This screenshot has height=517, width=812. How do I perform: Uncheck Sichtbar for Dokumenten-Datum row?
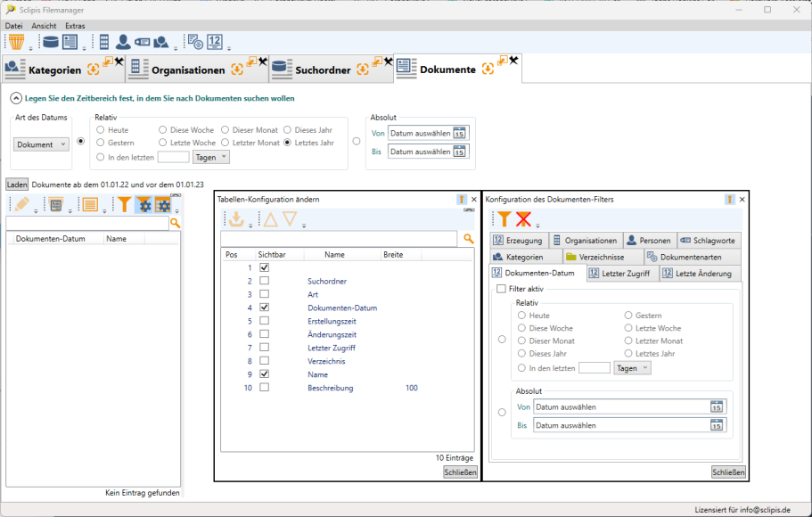point(264,308)
